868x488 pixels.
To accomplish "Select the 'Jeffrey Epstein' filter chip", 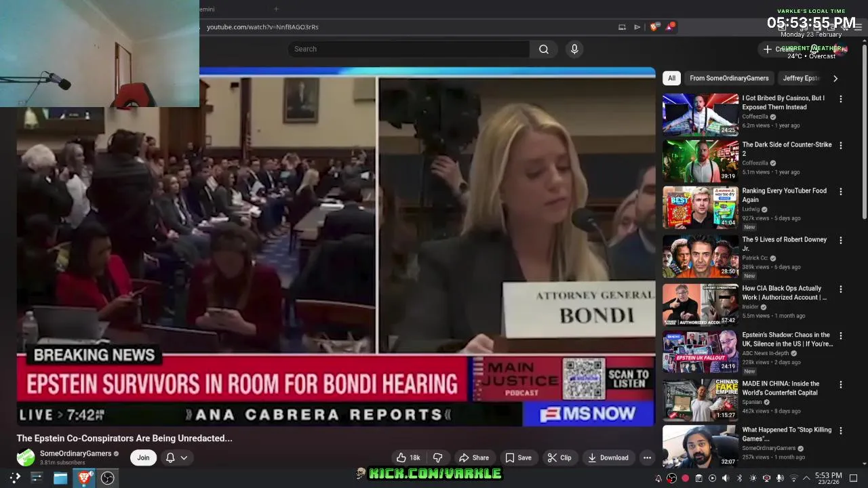I will click(802, 78).
